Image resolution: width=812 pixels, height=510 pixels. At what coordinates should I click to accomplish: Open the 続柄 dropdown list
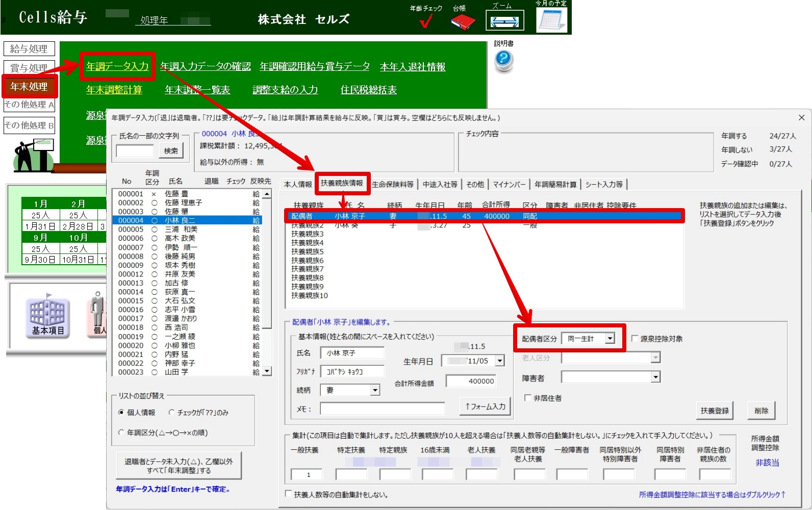click(x=375, y=390)
